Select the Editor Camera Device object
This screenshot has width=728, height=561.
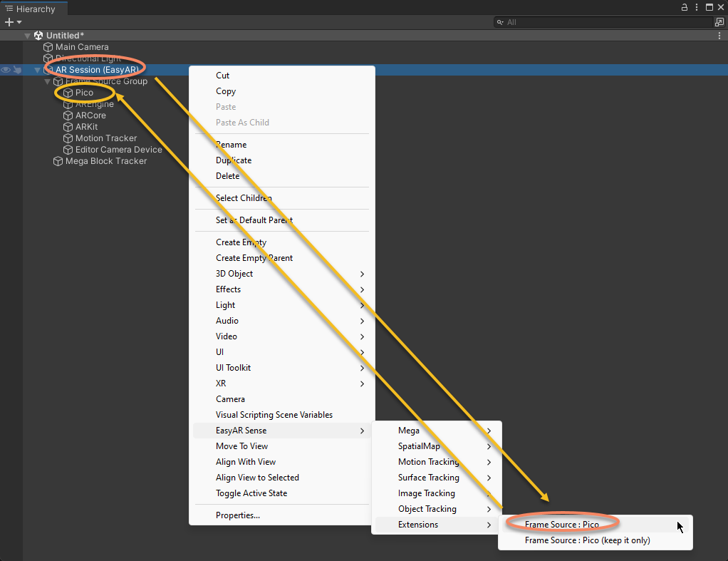tap(118, 150)
